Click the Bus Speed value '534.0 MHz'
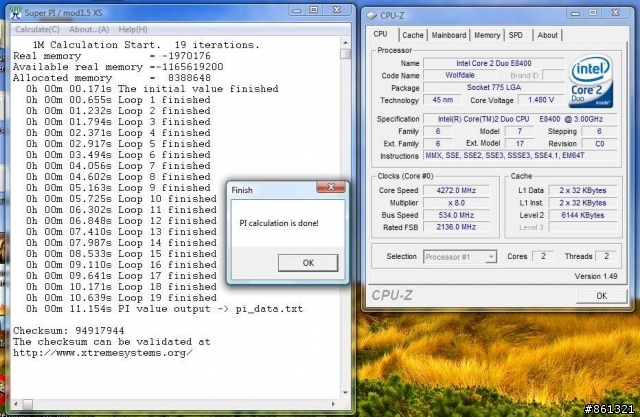The image size is (640, 417). [456, 215]
